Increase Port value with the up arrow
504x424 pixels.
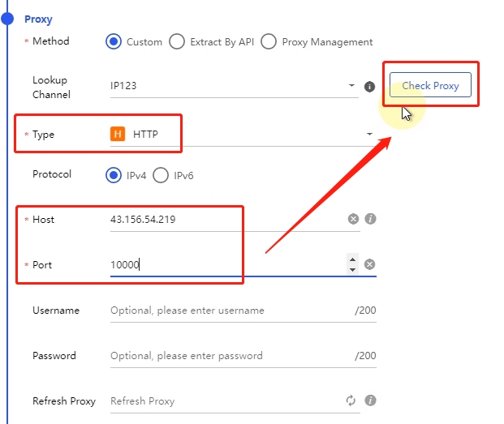point(352,259)
